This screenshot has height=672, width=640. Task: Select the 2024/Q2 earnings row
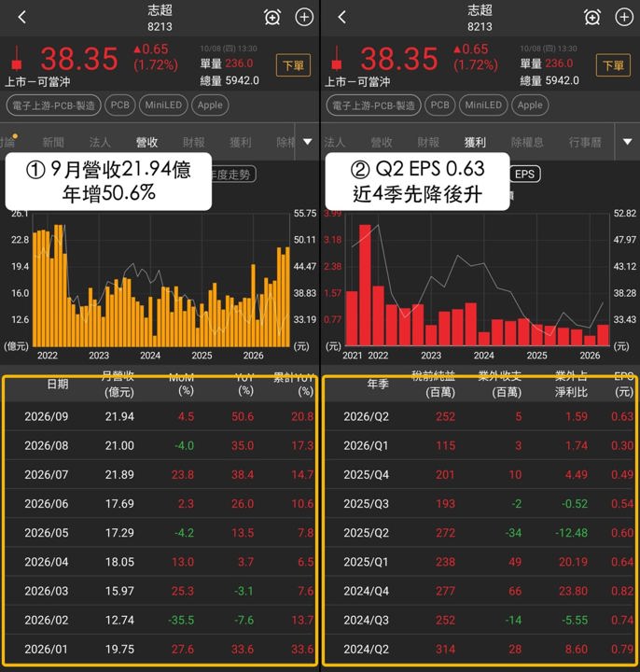point(480,650)
